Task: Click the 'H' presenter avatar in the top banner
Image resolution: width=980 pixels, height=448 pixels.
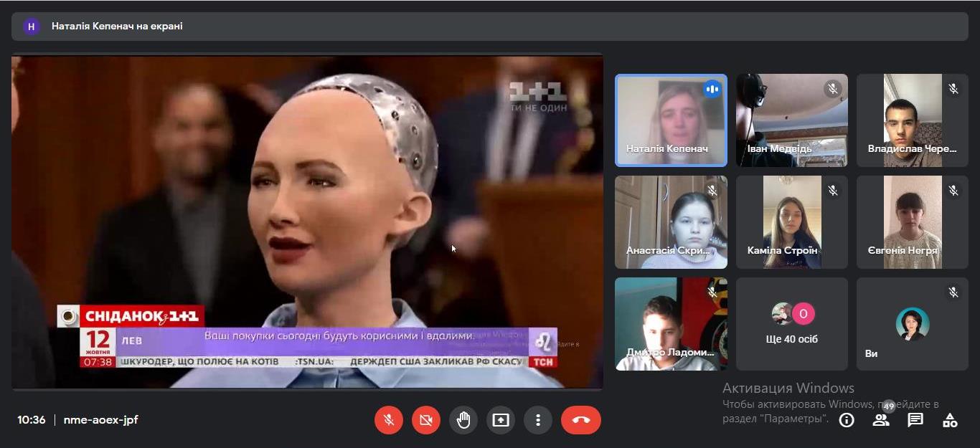Action: (31, 27)
